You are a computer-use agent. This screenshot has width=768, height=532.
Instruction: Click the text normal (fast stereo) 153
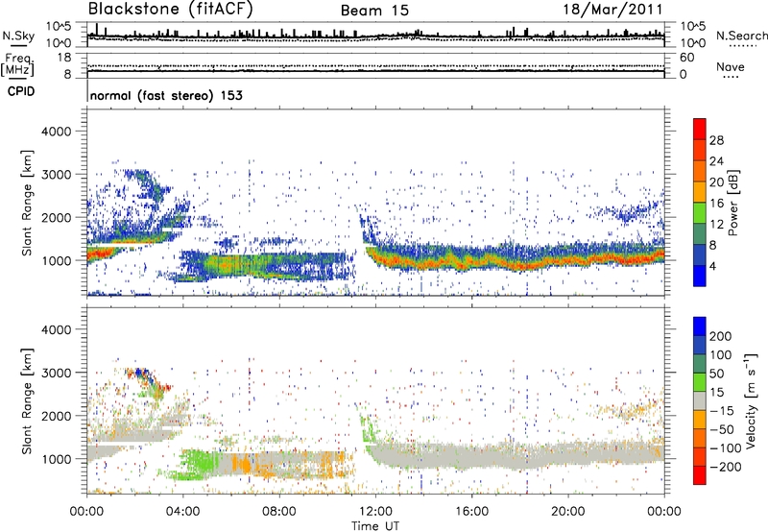tap(166, 96)
